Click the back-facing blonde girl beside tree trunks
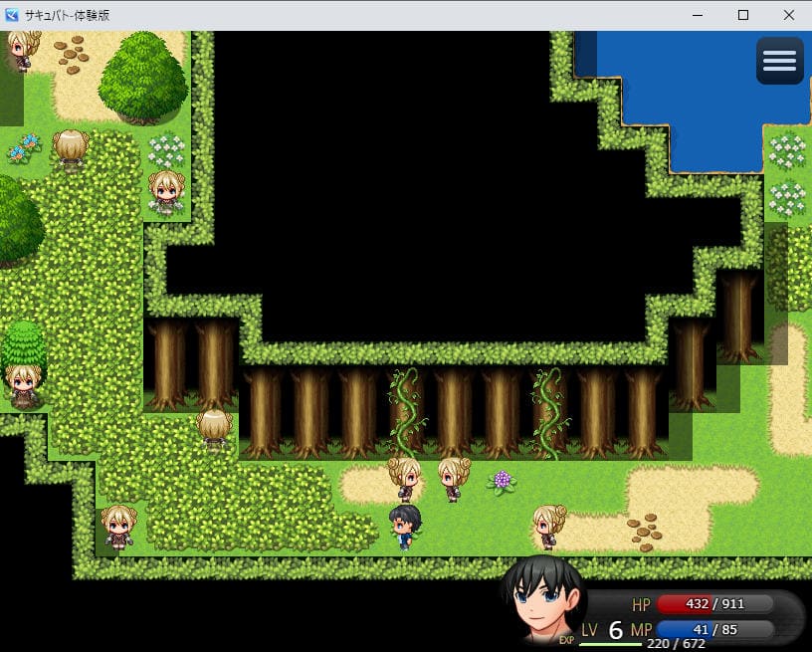This screenshot has width=812, height=652. click(x=214, y=430)
